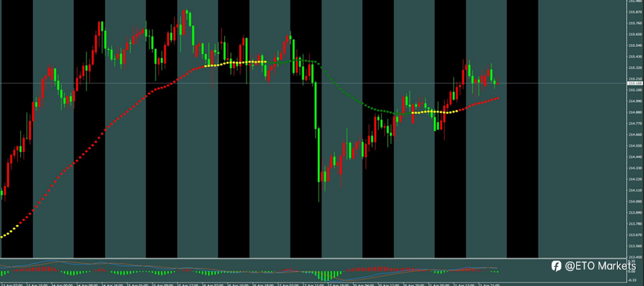Click the 214.220 price axis label
644x286 pixels.
635,179
